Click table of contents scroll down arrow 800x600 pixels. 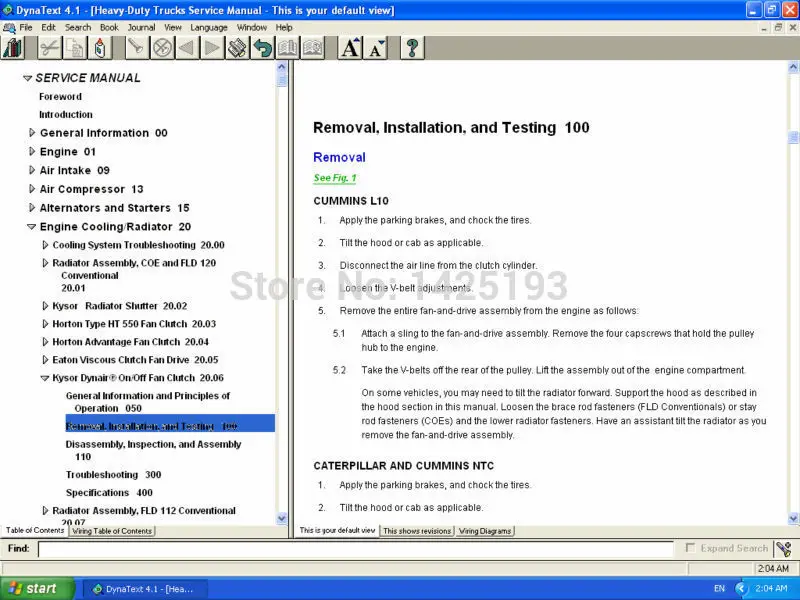point(282,519)
